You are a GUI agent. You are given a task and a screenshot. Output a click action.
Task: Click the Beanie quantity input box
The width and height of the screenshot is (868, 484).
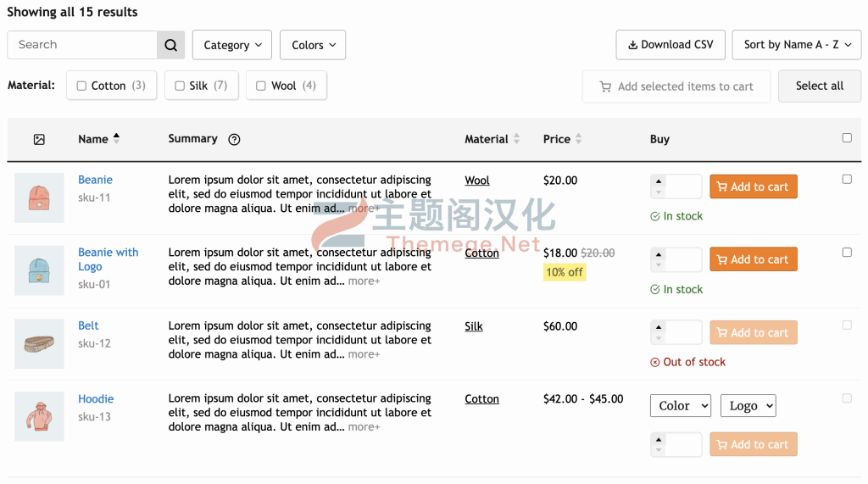pos(683,186)
